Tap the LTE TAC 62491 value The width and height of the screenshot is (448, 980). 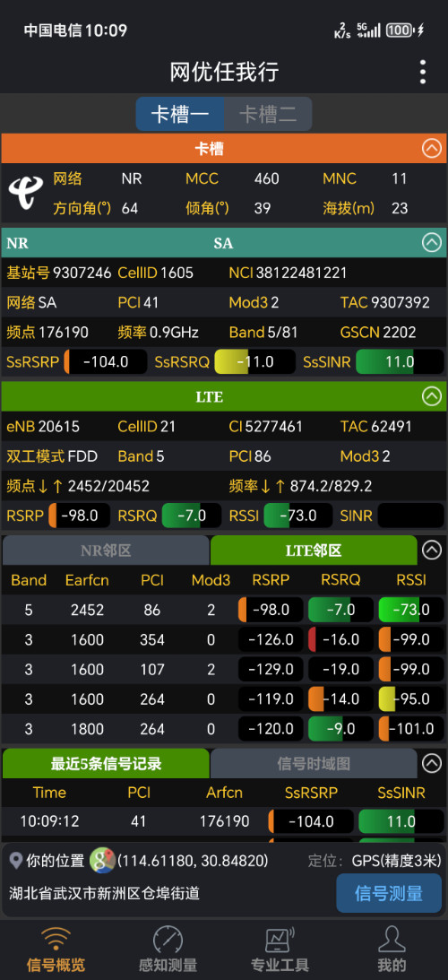point(392,427)
